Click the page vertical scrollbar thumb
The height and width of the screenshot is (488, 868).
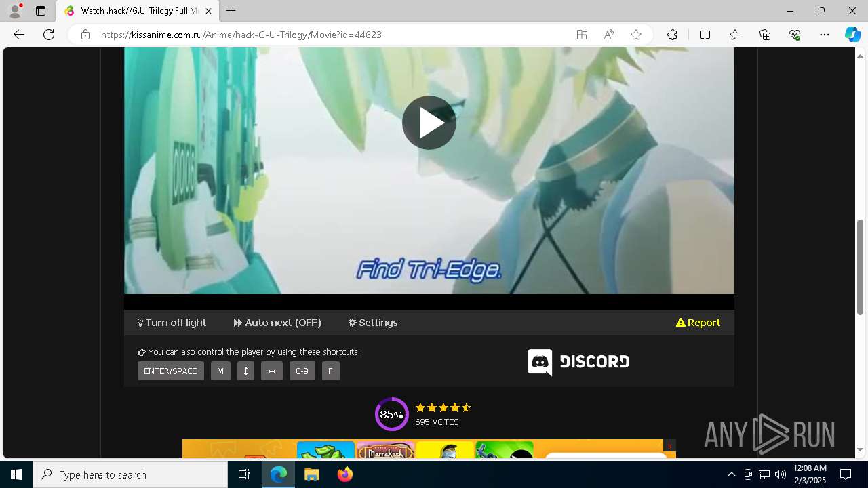861,268
